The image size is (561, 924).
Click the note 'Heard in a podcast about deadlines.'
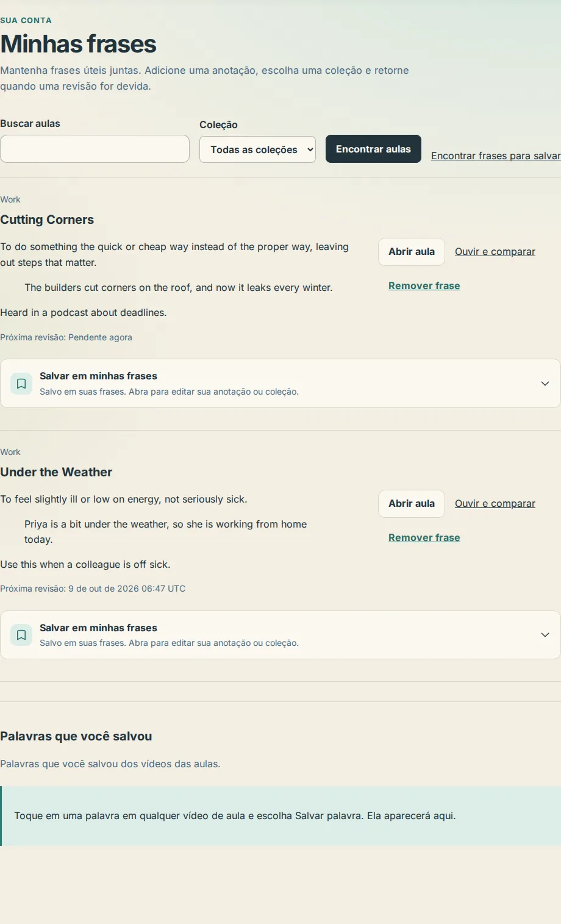84,312
